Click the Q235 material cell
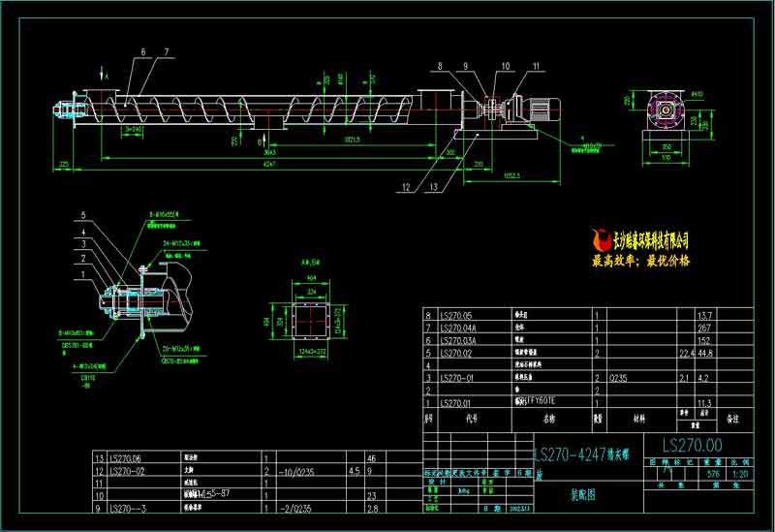 pyautogui.click(x=619, y=377)
